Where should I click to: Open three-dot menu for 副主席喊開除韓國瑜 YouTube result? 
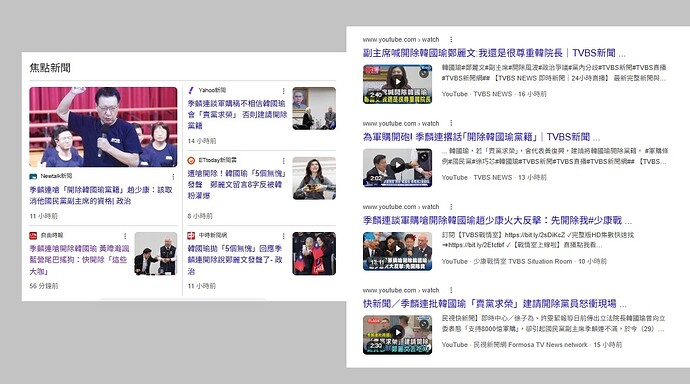pos(451,39)
